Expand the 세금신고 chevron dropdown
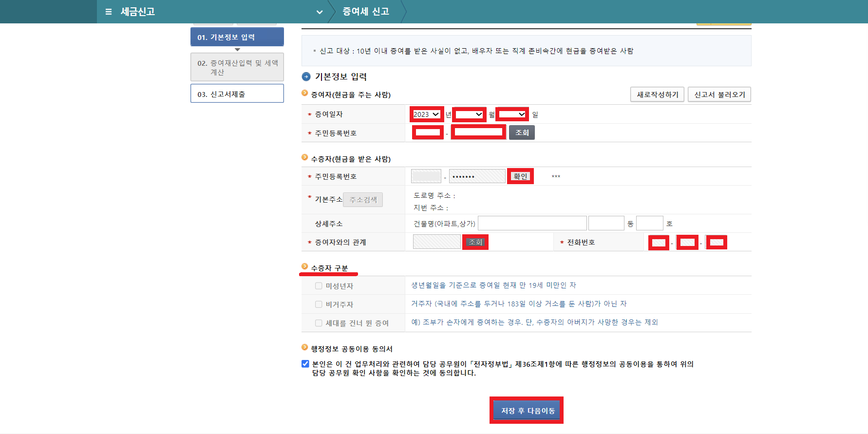Viewport: 868px width, 434px height. coord(320,12)
